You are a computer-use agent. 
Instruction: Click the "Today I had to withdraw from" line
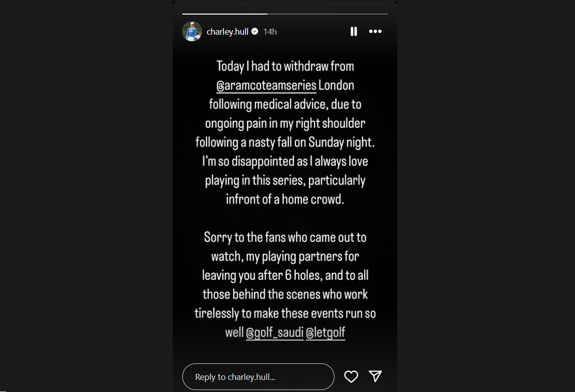[x=285, y=66]
